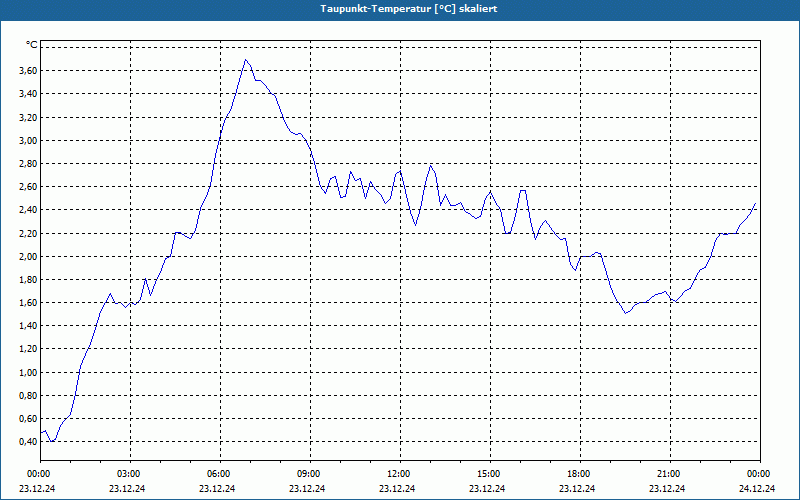Select the "12:00" time label
Screen dimensions: 800x500
coord(401,474)
